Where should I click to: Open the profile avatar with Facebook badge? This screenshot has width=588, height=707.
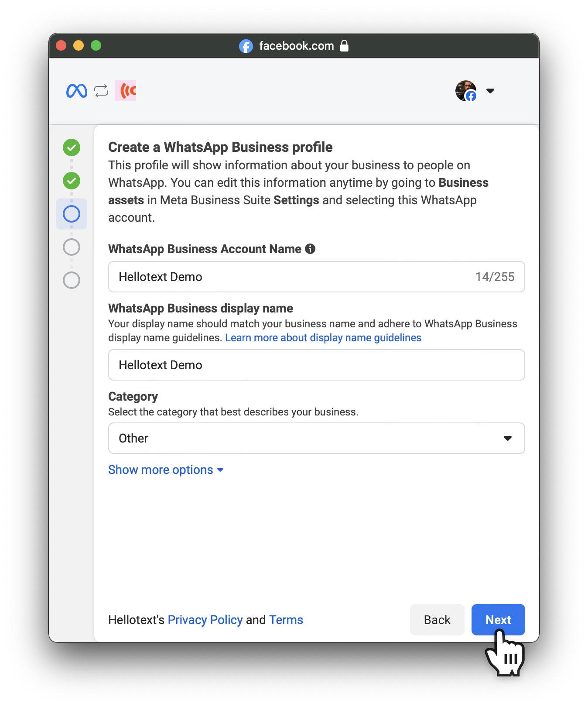pyautogui.click(x=466, y=91)
